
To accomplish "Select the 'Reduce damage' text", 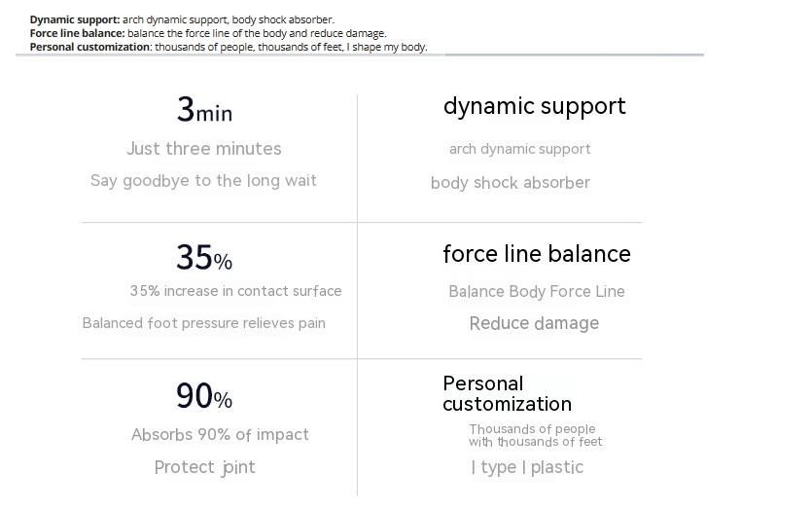I will [535, 323].
